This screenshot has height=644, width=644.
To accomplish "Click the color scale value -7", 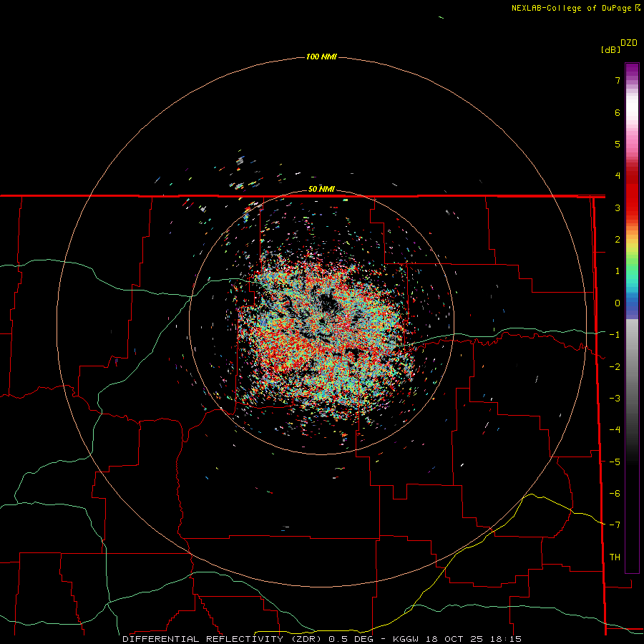I will pyautogui.click(x=615, y=525).
